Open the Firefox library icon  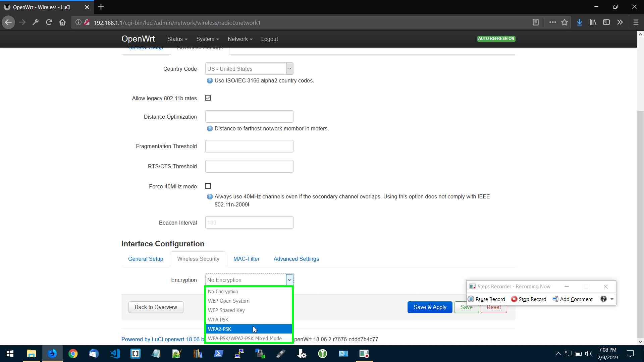[593, 22]
